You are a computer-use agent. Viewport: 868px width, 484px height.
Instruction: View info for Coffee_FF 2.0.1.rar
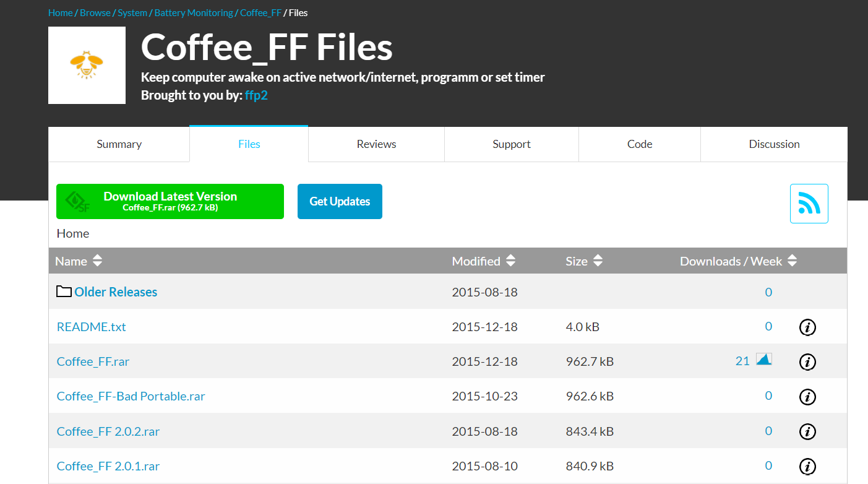(807, 466)
